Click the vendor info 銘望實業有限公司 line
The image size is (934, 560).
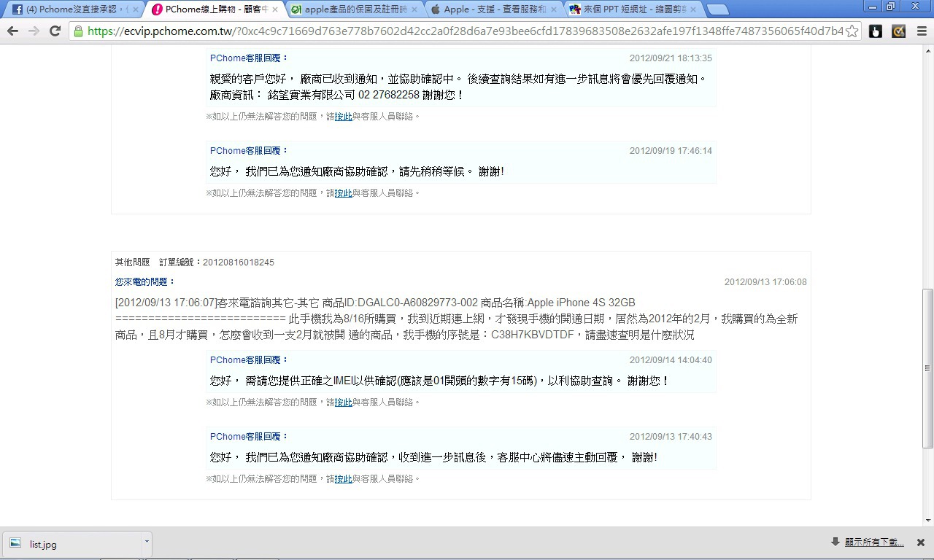pyautogui.click(x=337, y=95)
